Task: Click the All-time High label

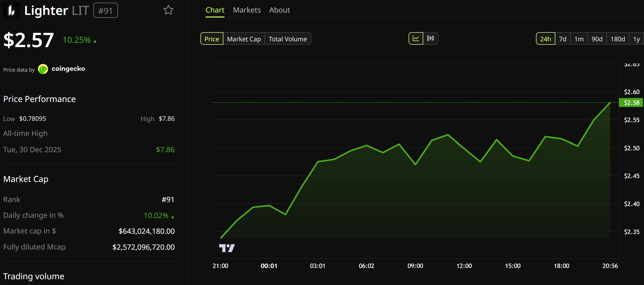Action: click(25, 134)
